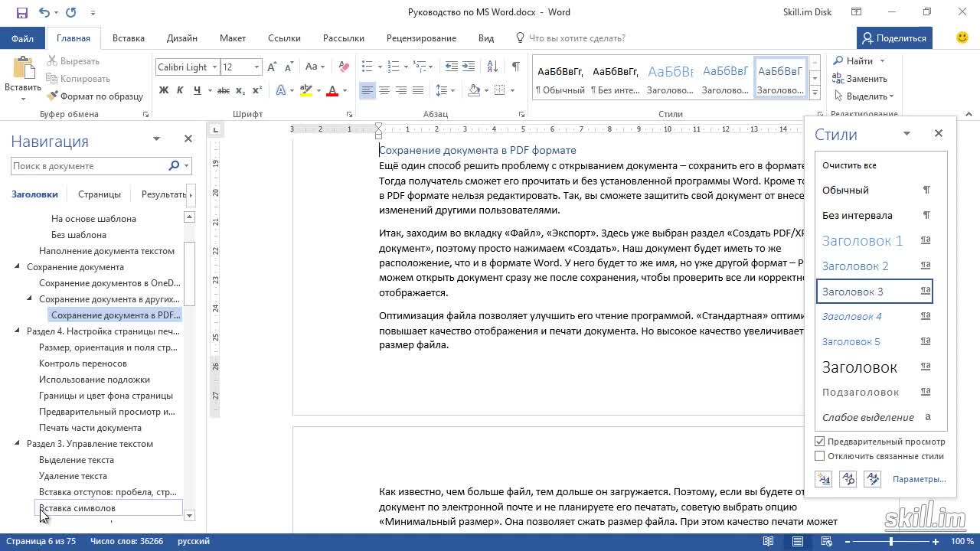Click Формат по образцу button
Image resolution: width=980 pixels, height=551 pixels.
[95, 96]
